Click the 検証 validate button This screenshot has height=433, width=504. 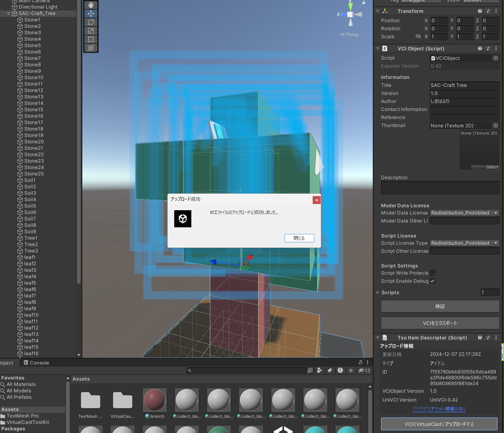pyautogui.click(x=440, y=306)
